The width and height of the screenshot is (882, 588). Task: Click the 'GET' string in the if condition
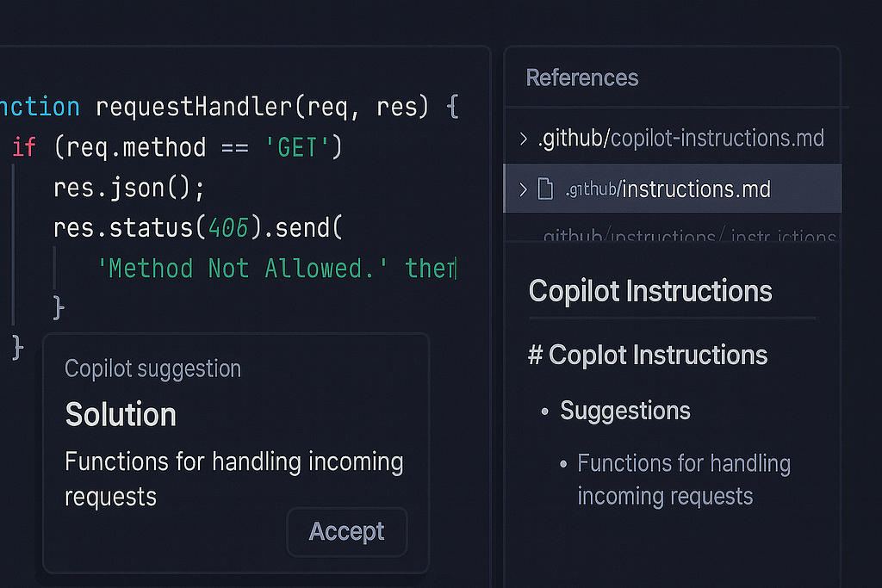(x=297, y=148)
